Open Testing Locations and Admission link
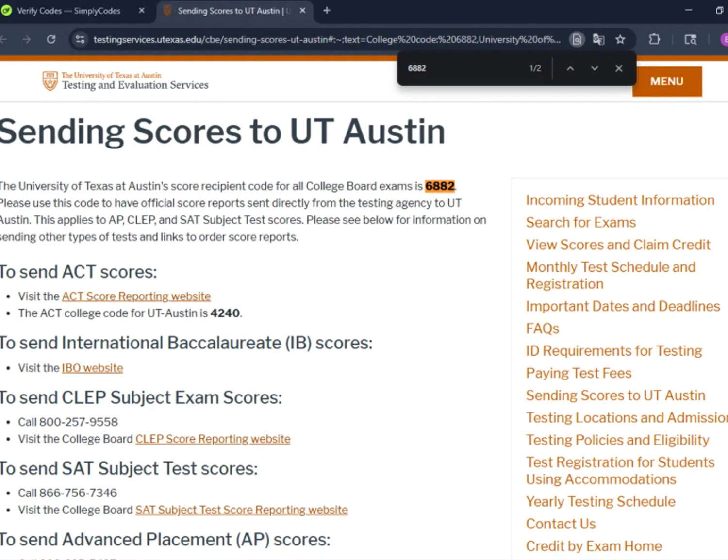The width and height of the screenshot is (728, 560). pyautogui.click(x=627, y=418)
